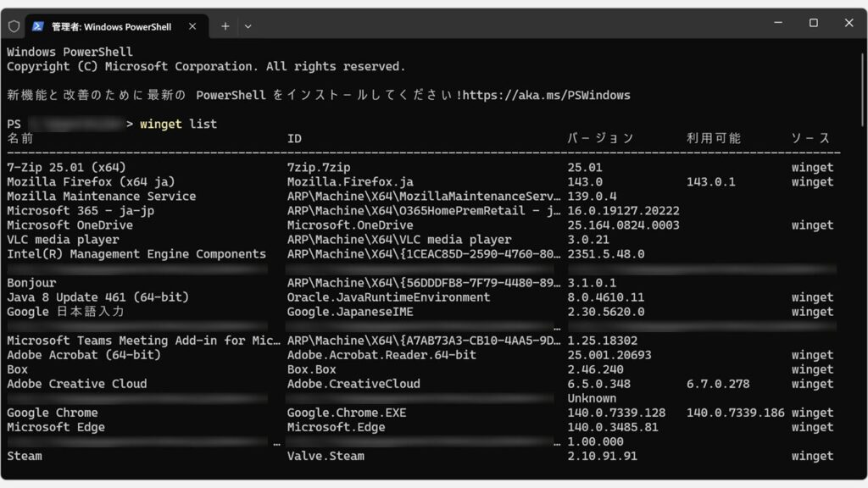Click 'Adobe Acrobat (64-bit)' name
The height and width of the screenshot is (488, 868).
84,354
